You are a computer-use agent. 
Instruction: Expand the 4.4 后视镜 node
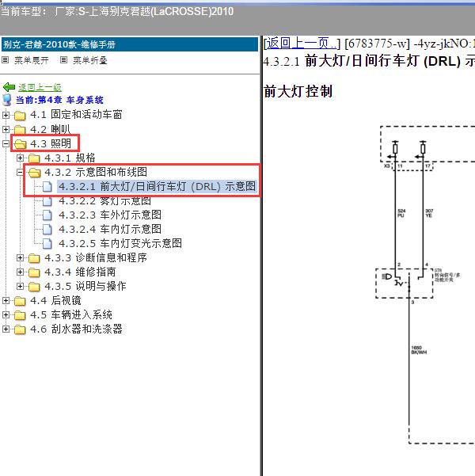(6, 300)
